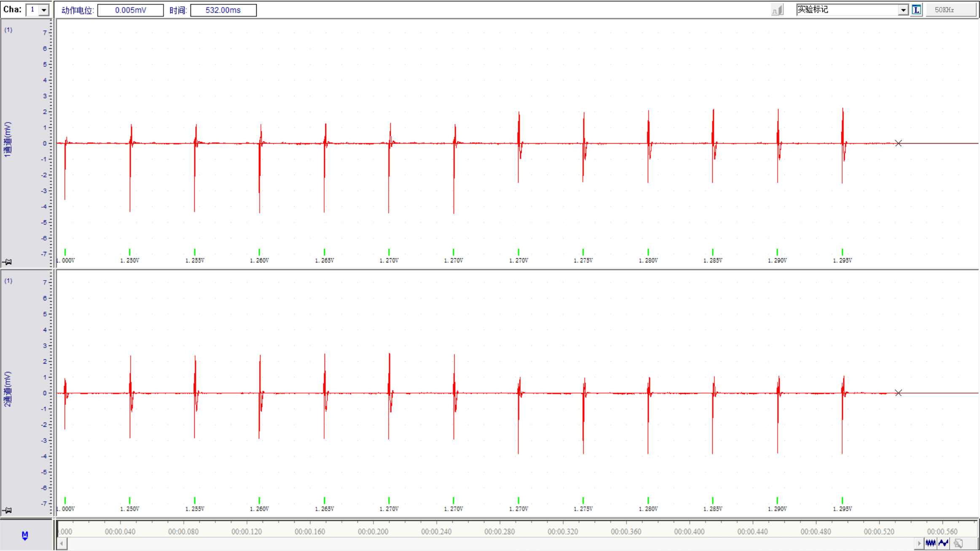Click the expand waveform icon
980x551 pixels.
coord(944,543)
